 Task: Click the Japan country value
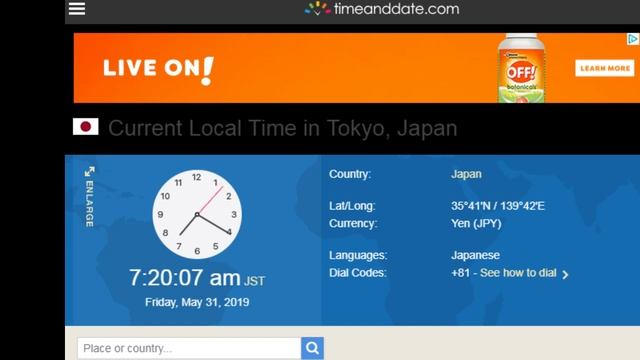(x=466, y=174)
